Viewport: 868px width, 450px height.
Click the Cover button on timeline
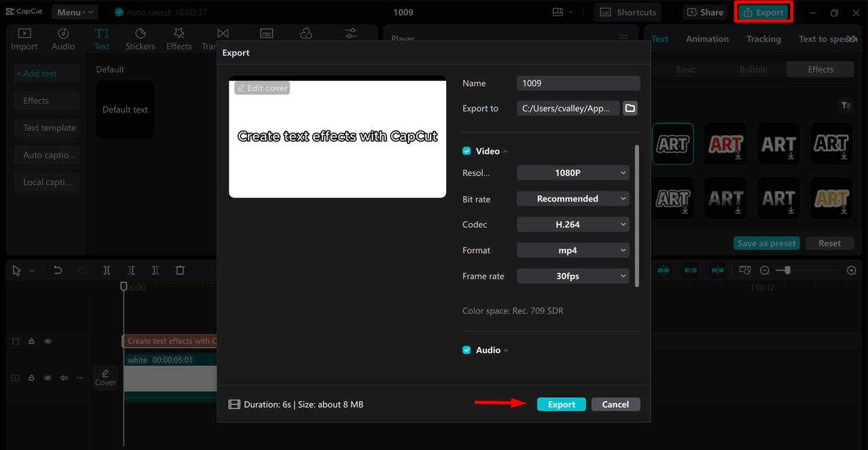tap(105, 377)
